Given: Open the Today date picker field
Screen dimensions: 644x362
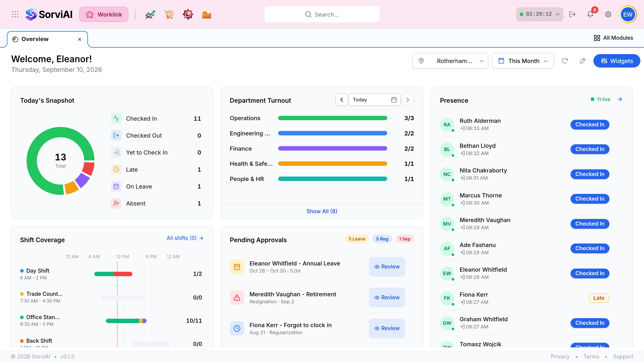Looking at the screenshot, I should pyautogui.click(x=374, y=100).
